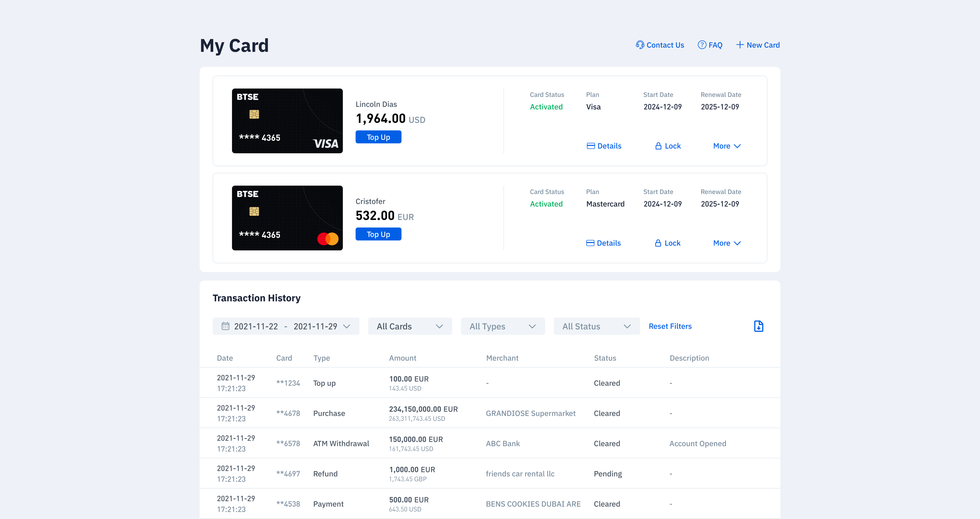This screenshot has width=980, height=519.
Task: Click the Reset Filters link
Action: click(x=670, y=326)
